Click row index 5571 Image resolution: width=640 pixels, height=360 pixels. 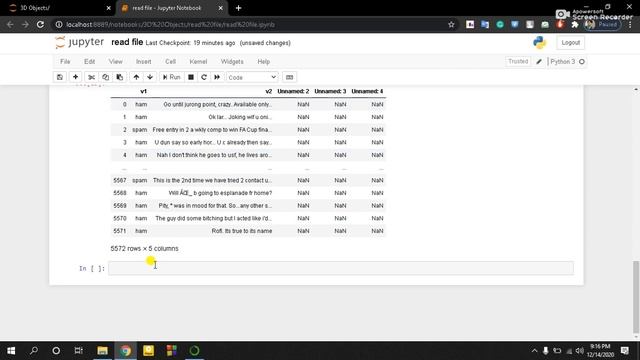click(120, 231)
